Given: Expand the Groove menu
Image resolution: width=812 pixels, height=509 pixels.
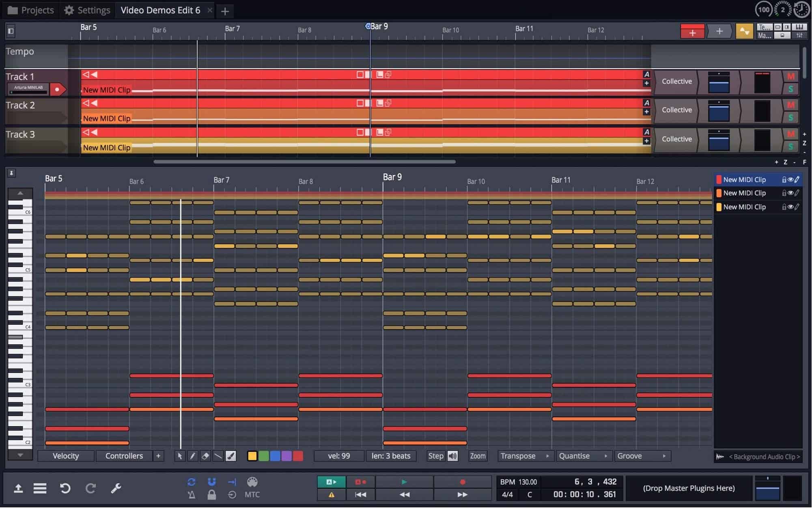Looking at the screenshot, I should point(642,456).
